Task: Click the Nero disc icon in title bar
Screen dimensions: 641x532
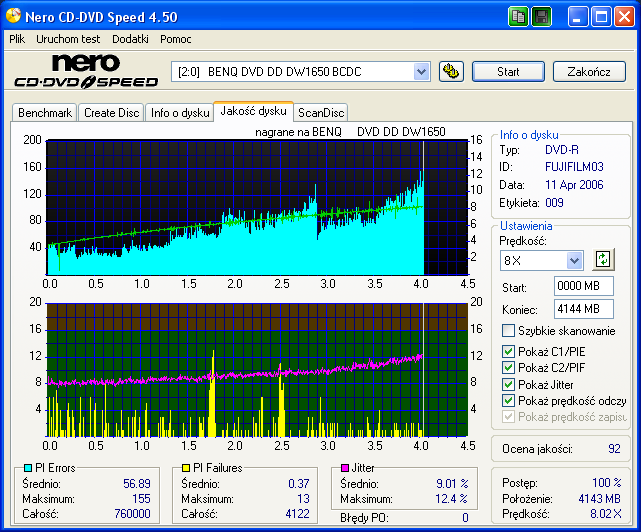Action: click(x=13, y=16)
